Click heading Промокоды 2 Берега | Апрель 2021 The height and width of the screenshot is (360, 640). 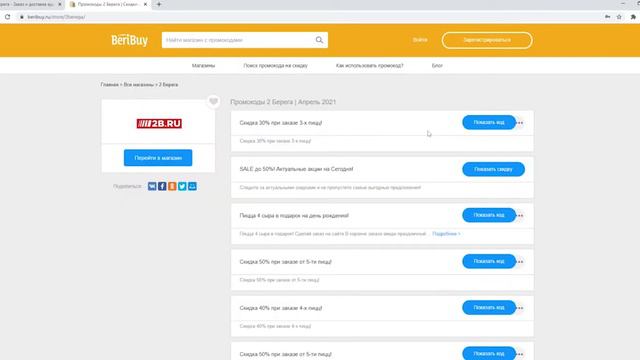[283, 102]
